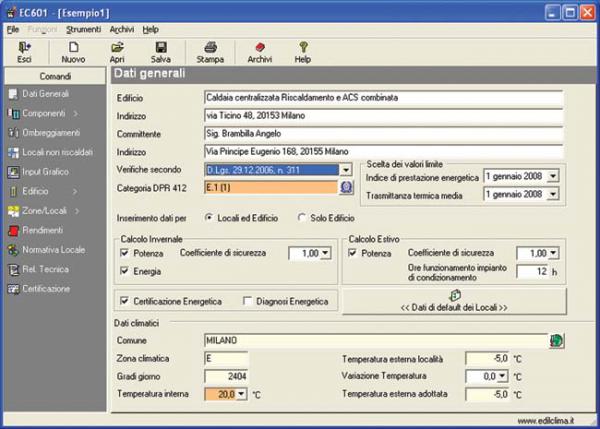Viewport: 600px width, 429px height.
Task: Click the Categoria DPR 412 lookup icon
Action: [346, 186]
